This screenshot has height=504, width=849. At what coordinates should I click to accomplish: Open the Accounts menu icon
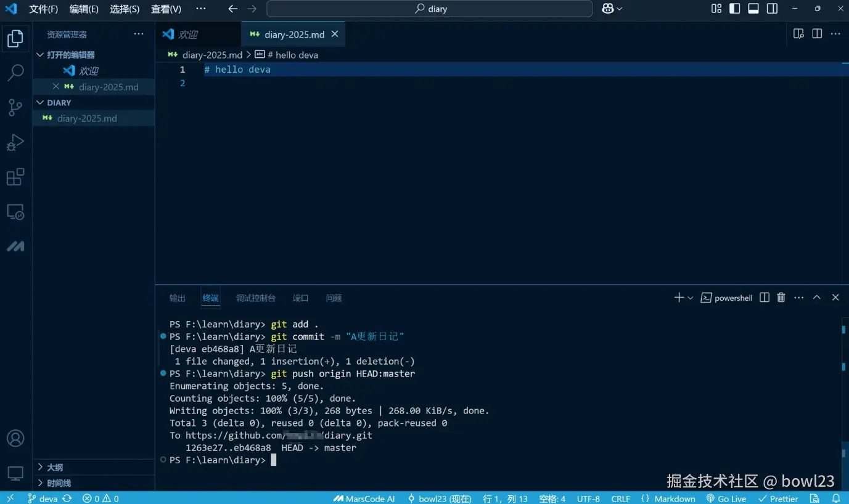click(15, 438)
